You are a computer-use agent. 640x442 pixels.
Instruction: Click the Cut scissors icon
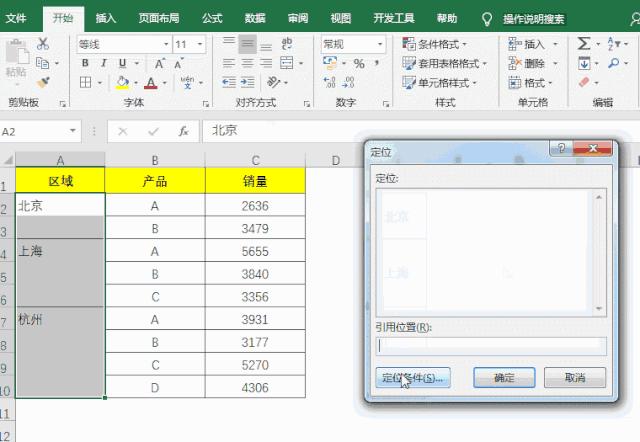click(42, 44)
